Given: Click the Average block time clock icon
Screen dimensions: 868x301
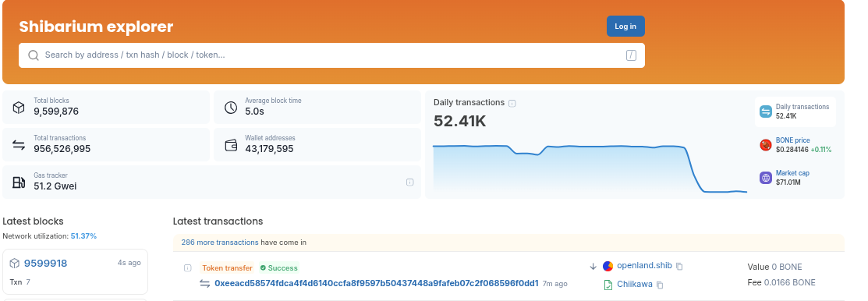Looking at the screenshot, I should (231, 108).
